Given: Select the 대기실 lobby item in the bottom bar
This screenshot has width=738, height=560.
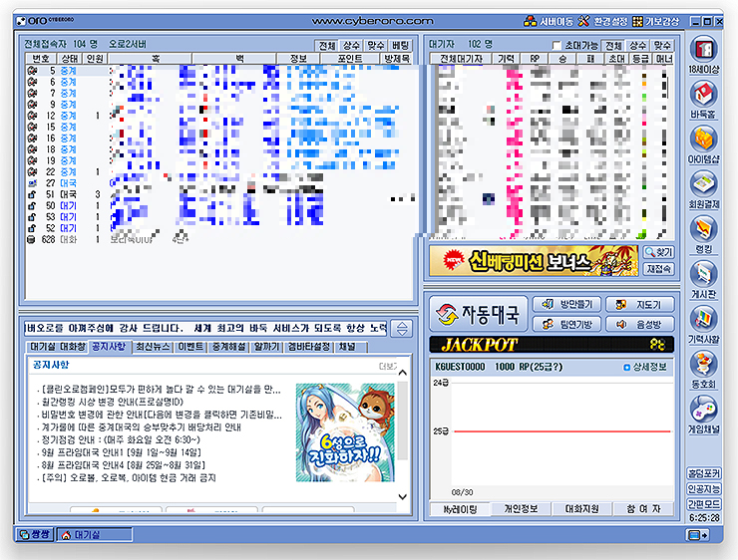Looking at the screenshot, I should click(x=95, y=535).
